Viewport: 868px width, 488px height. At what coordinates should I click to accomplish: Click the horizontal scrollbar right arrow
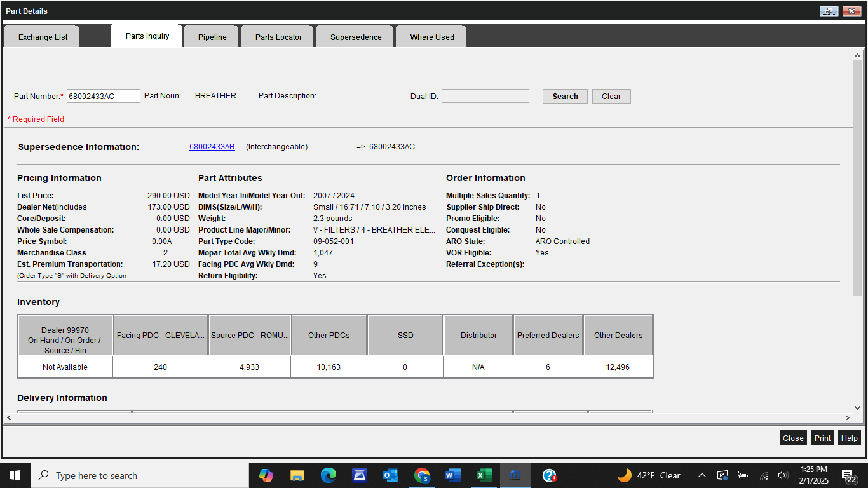(848, 417)
